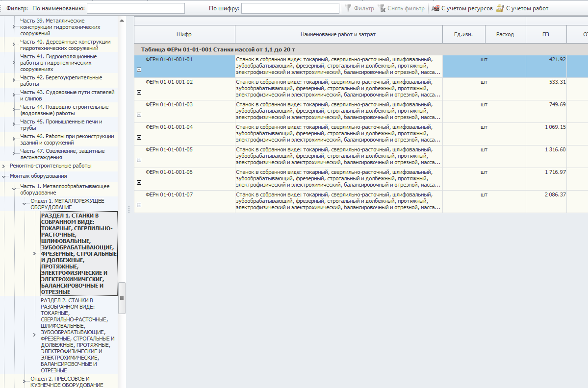Click Снять фильтр button label
The image size is (588, 388).
(x=406, y=8)
